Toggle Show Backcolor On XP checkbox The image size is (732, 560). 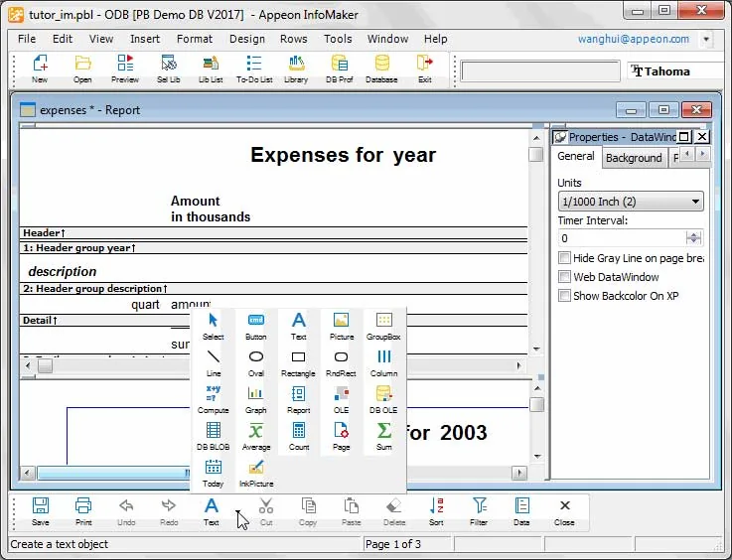pos(564,296)
